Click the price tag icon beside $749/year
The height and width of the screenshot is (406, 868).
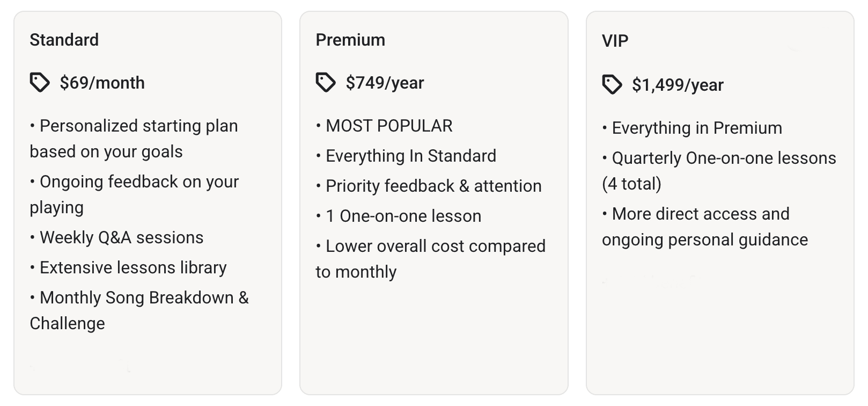326,83
